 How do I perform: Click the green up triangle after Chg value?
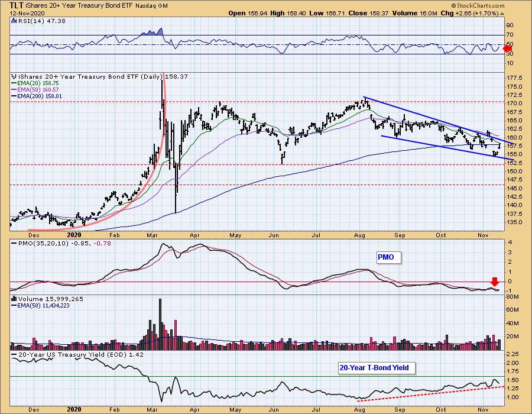(x=502, y=14)
